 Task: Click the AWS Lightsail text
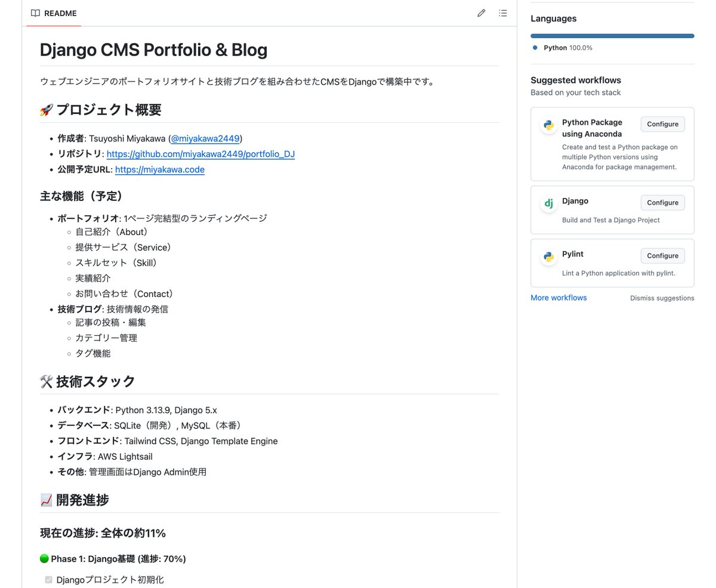point(125,457)
